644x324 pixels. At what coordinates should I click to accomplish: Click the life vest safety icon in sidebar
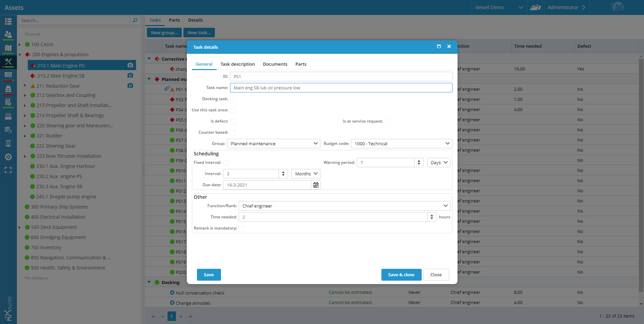click(8, 89)
